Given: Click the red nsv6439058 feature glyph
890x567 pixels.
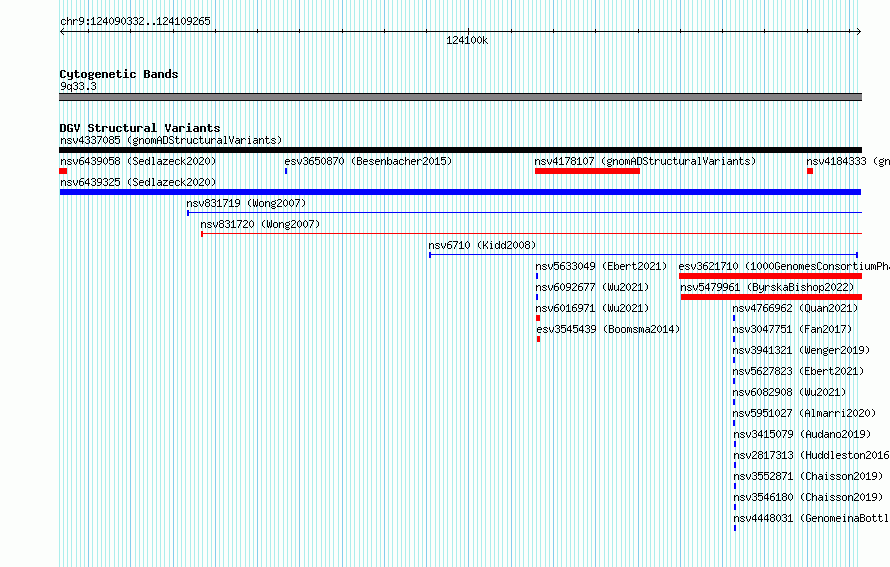Looking at the screenshot, I should (x=64, y=171).
